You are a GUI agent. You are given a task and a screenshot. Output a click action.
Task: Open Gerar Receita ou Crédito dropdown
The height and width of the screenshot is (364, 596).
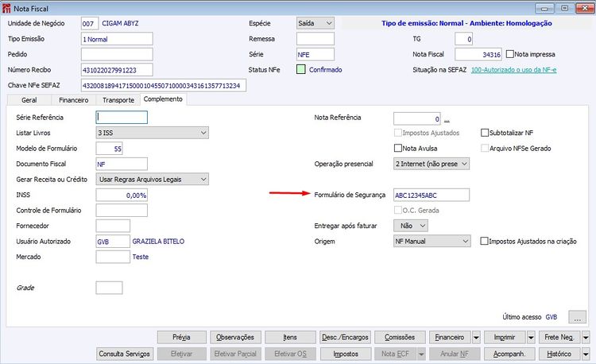(x=152, y=180)
